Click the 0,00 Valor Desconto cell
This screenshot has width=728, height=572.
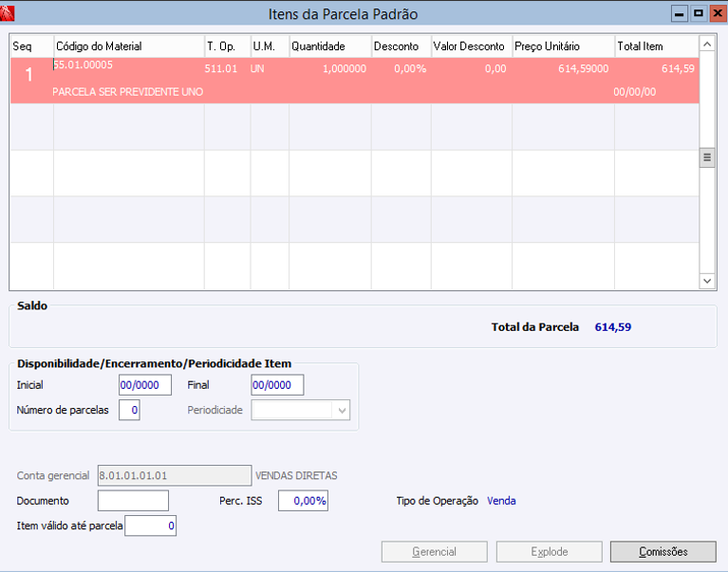[x=495, y=68]
